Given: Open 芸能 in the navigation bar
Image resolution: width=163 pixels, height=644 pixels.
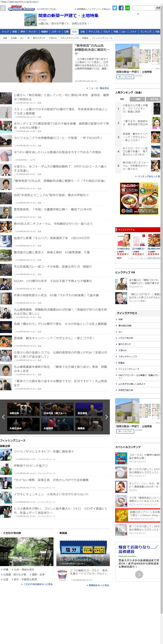Looking at the screenshot, I should point(83,32).
